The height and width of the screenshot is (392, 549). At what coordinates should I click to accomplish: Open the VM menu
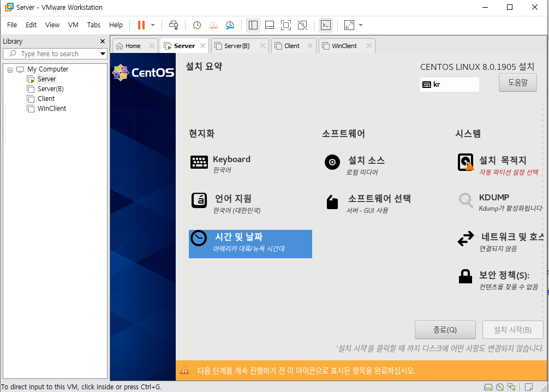[x=73, y=25]
